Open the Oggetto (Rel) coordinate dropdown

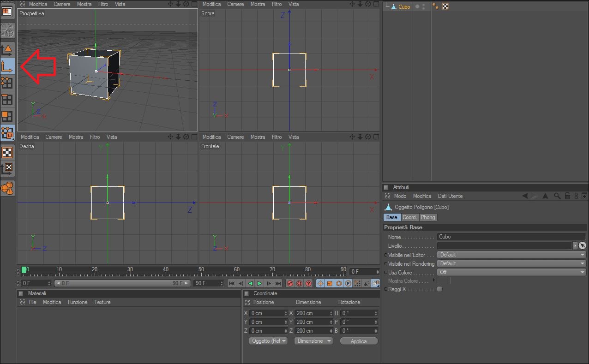pos(268,341)
